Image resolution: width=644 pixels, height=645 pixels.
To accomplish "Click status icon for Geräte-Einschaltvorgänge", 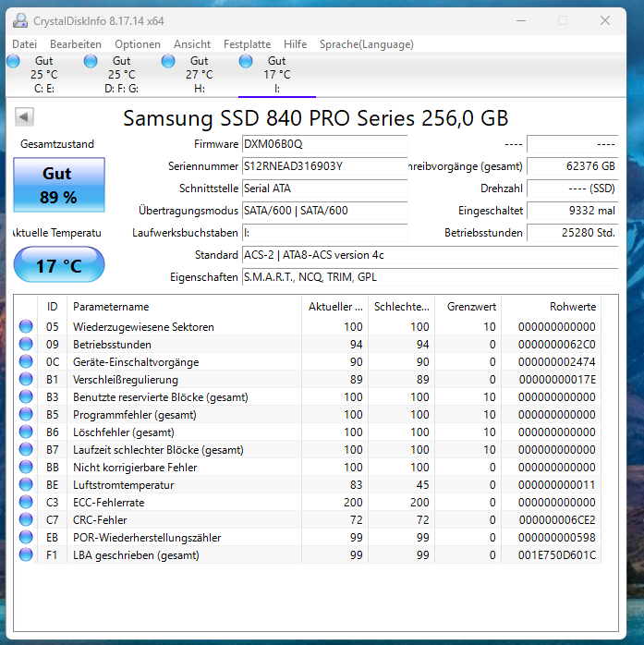I will pos(26,361).
